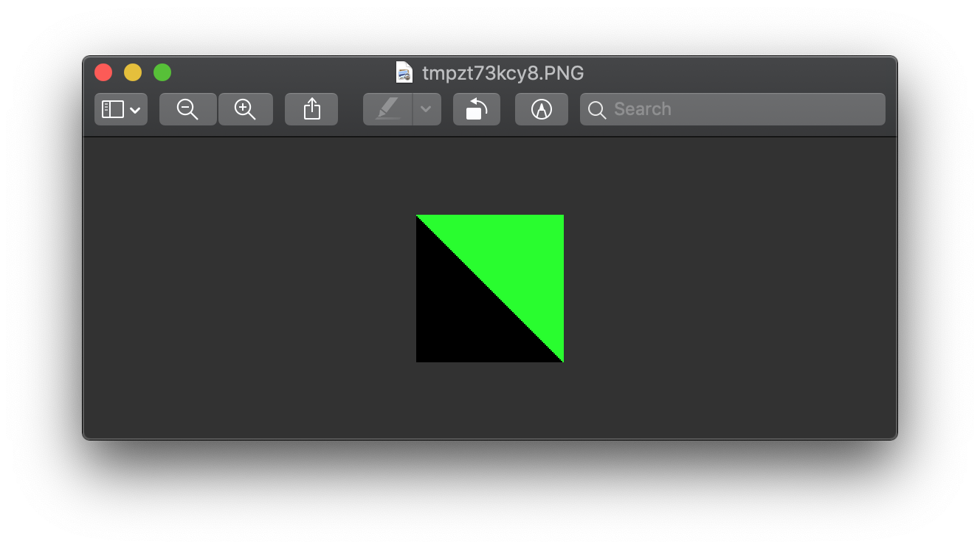This screenshot has width=980, height=549.
Task: Open the Share options via the share icon
Action: tap(311, 108)
